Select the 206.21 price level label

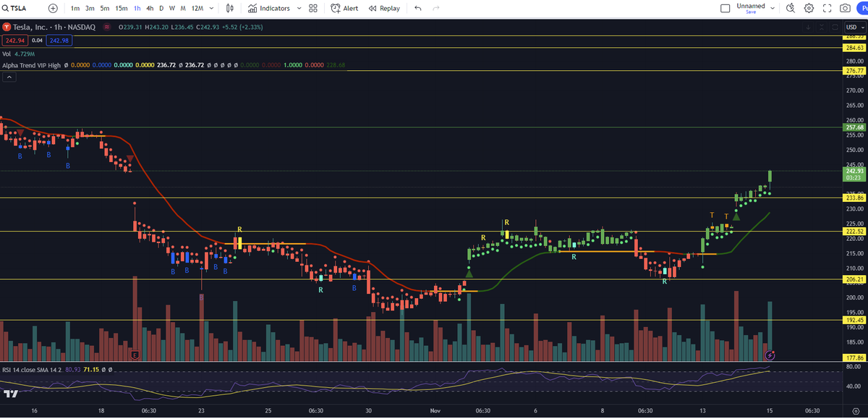855,279
